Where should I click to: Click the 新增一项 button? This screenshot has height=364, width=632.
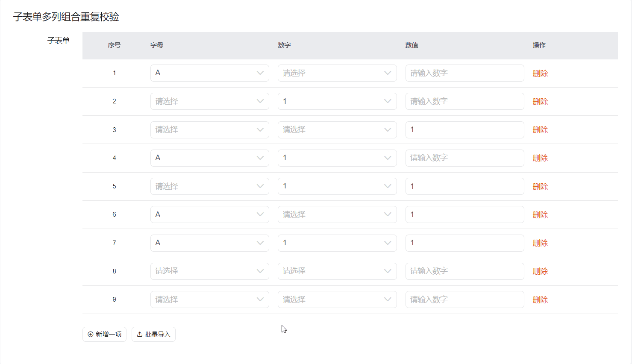click(104, 334)
